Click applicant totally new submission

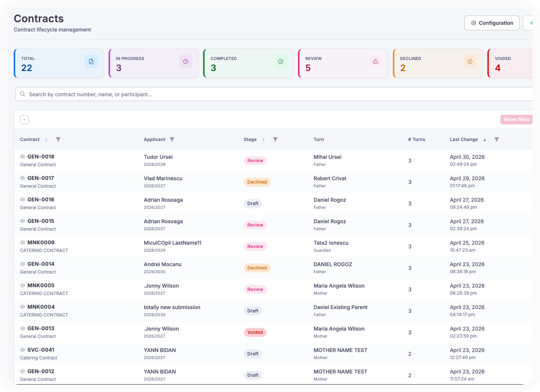(x=172, y=307)
